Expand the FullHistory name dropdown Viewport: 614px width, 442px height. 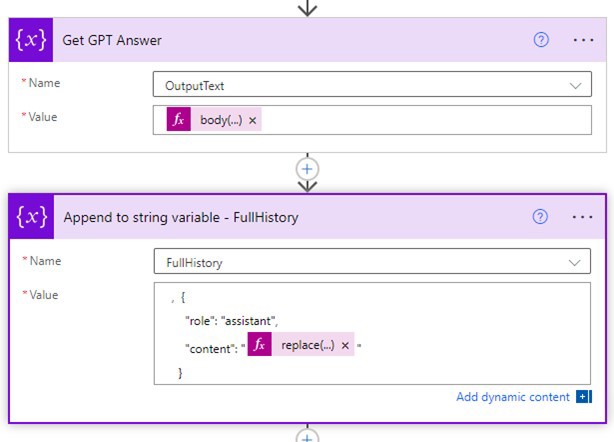[574, 262]
